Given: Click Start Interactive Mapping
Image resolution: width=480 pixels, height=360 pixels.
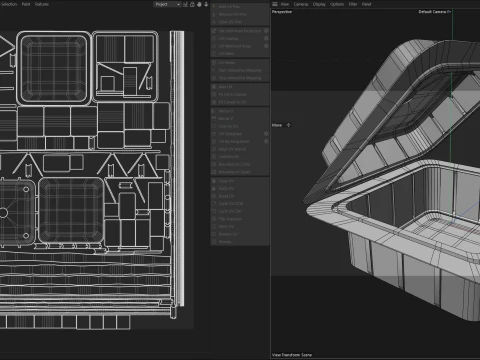Looking at the screenshot, I should tap(240, 70).
